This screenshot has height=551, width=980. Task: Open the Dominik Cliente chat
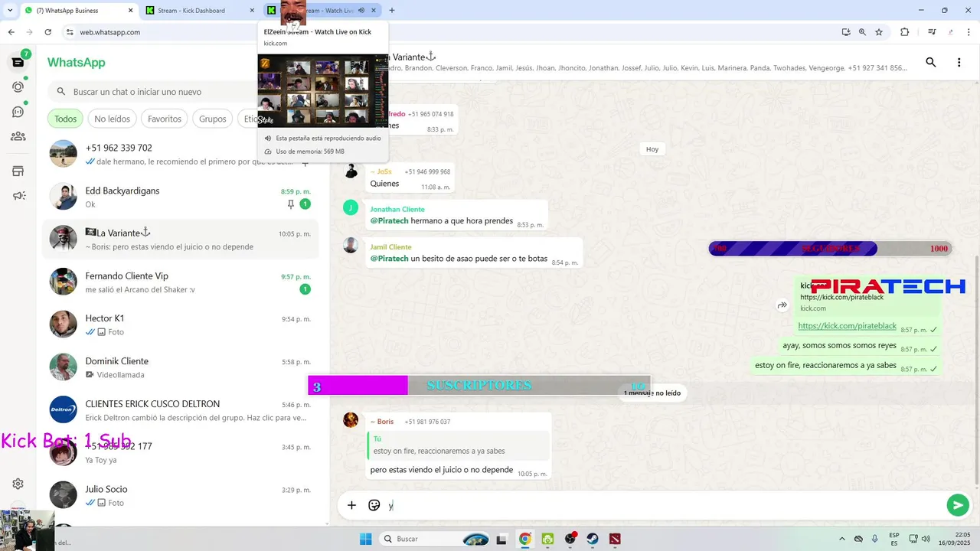[x=181, y=367]
